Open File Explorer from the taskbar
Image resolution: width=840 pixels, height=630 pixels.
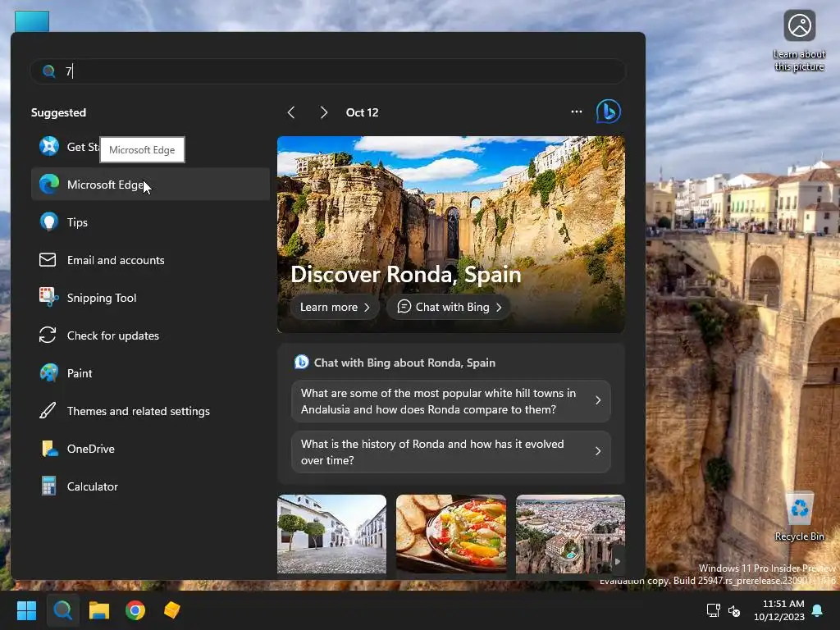[99, 610]
